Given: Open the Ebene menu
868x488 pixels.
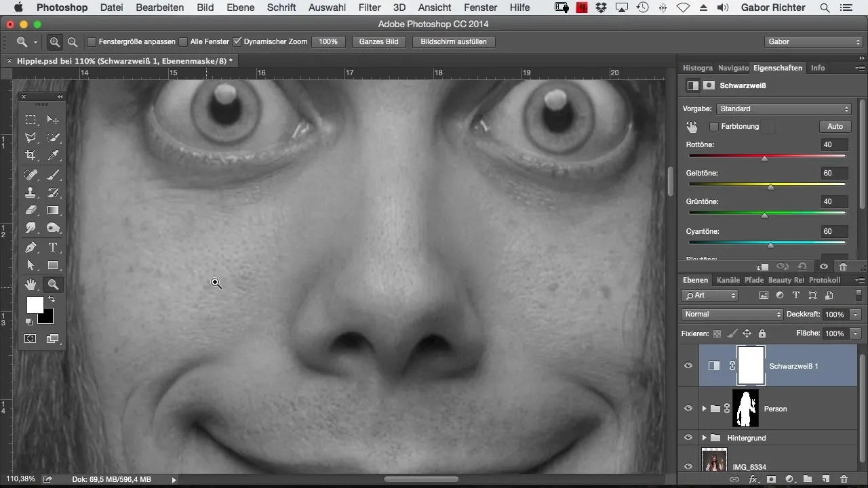Looking at the screenshot, I should click(241, 7).
